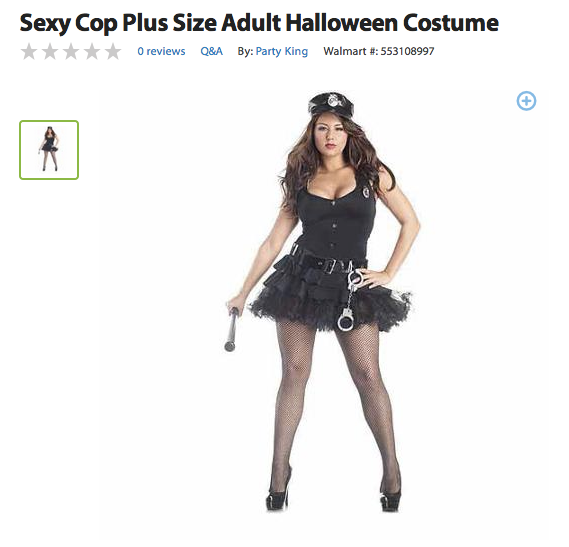
Task: Click the Walmart item number text
Action: (x=379, y=51)
